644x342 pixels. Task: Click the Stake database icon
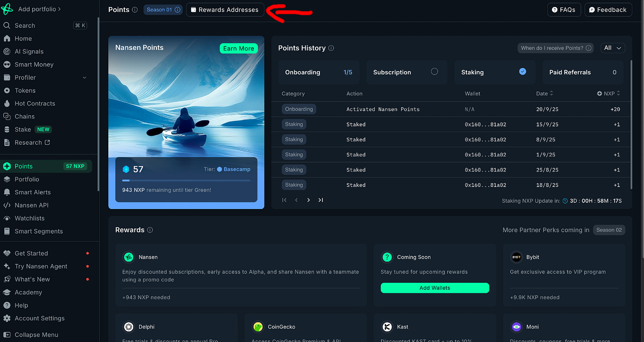pos(7,129)
